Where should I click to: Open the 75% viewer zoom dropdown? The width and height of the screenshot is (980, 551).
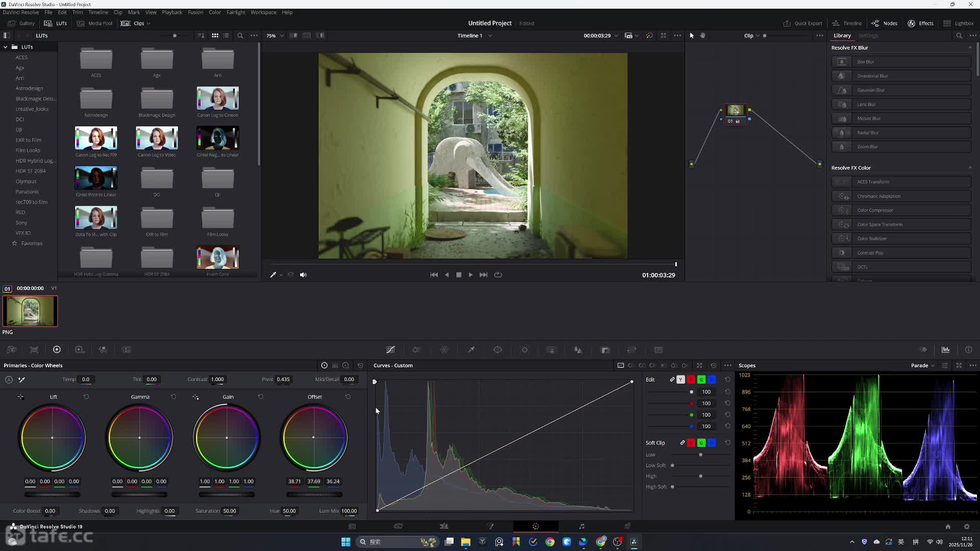click(x=275, y=36)
